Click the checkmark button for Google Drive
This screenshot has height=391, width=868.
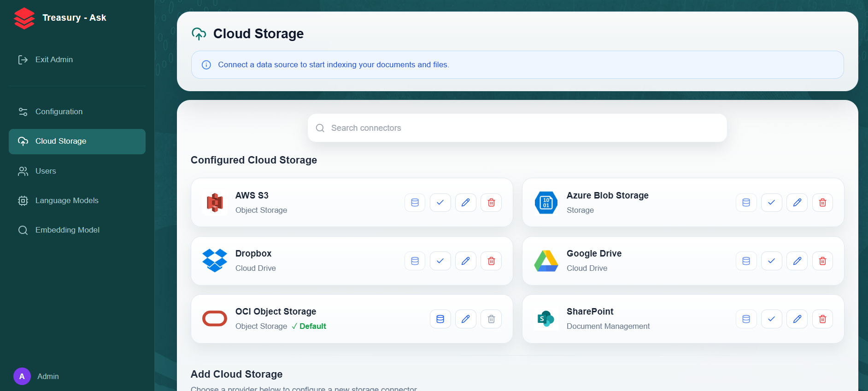pos(771,261)
